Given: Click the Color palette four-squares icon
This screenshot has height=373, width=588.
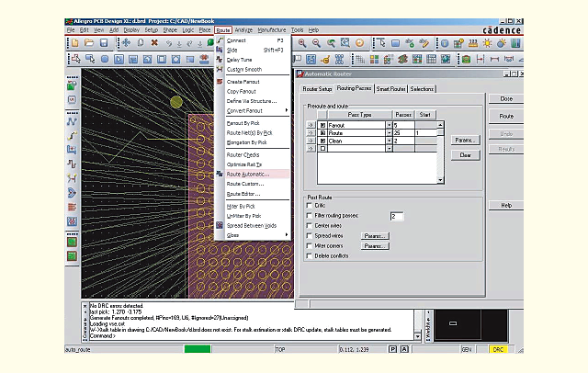Looking at the screenshot, I should pyautogui.click(x=374, y=59).
